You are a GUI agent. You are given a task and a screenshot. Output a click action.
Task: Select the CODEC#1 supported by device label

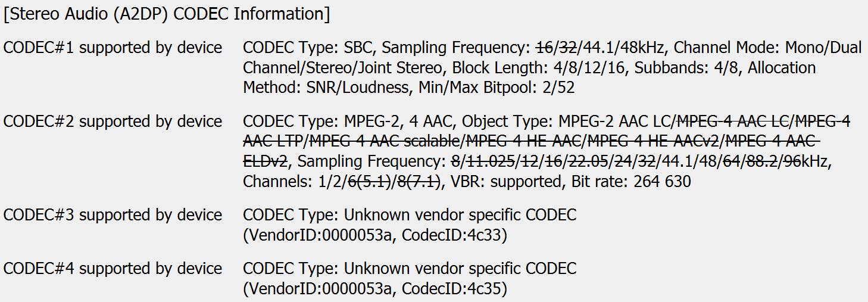point(113,48)
